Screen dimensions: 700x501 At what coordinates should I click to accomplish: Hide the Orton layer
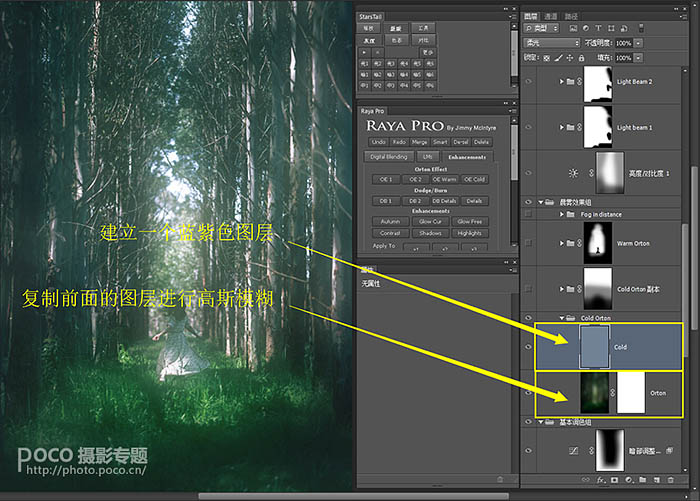pos(529,393)
